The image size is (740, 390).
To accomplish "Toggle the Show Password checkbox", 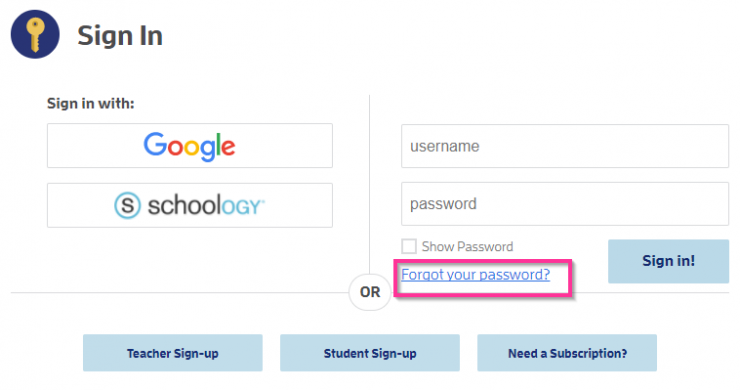I will tap(409, 246).
